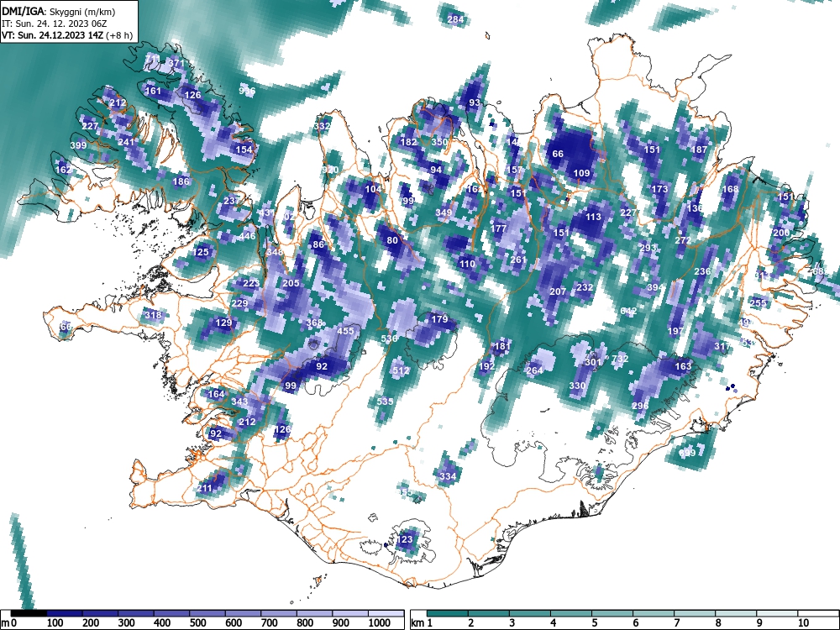Click the visibility value 732
The image size is (840, 630).
tap(620, 359)
